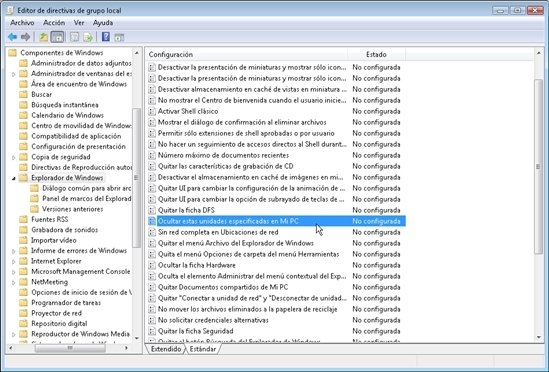Expand the 'NetMeeting' tree node
Viewport: 549px width, 372px height.
[14, 282]
